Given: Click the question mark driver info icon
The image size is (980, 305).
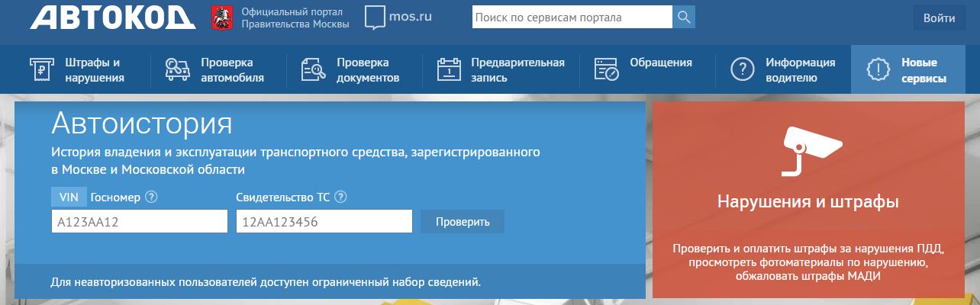Looking at the screenshot, I should tap(743, 69).
